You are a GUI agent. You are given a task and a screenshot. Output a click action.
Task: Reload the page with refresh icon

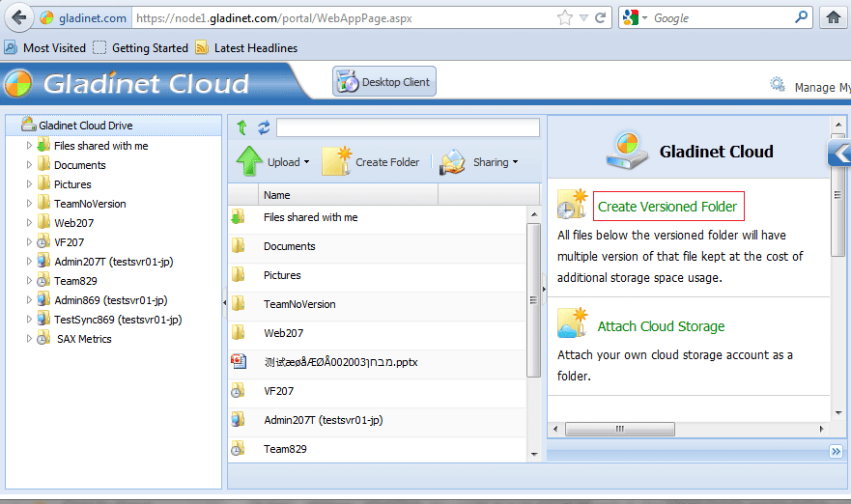click(600, 18)
